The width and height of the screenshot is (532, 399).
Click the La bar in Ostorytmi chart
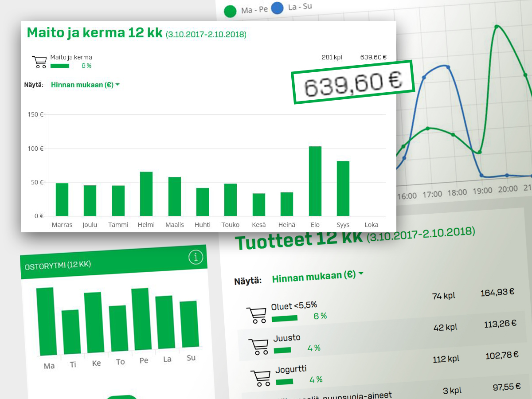165,321
